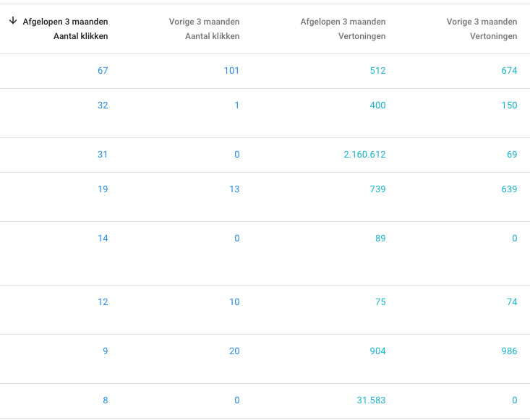Sort by Vorige 3 maanden Aantal klikken
The height and width of the screenshot is (420, 530).
click(204, 29)
